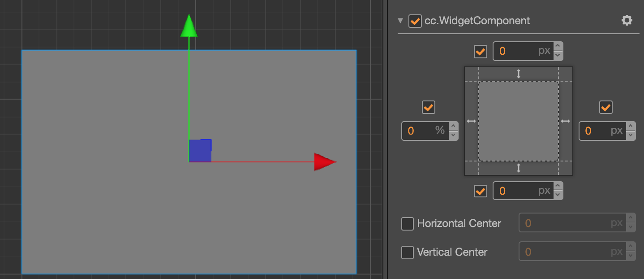This screenshot has width=644, height=279.
Task: Increase the left margin with up stepper
Action: pos(453,126)
